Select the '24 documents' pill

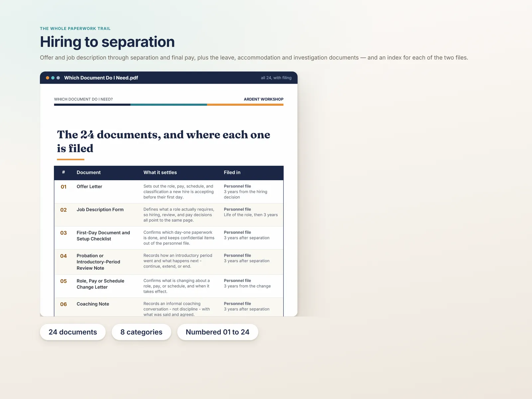pyautogui.click(x=73, y=332)
